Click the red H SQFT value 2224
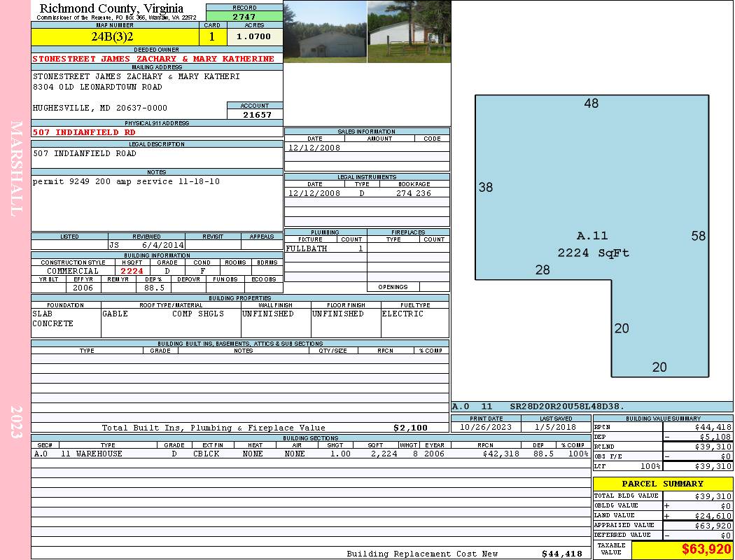This screenshot has height=560, width=735. (x=132, y=271)
